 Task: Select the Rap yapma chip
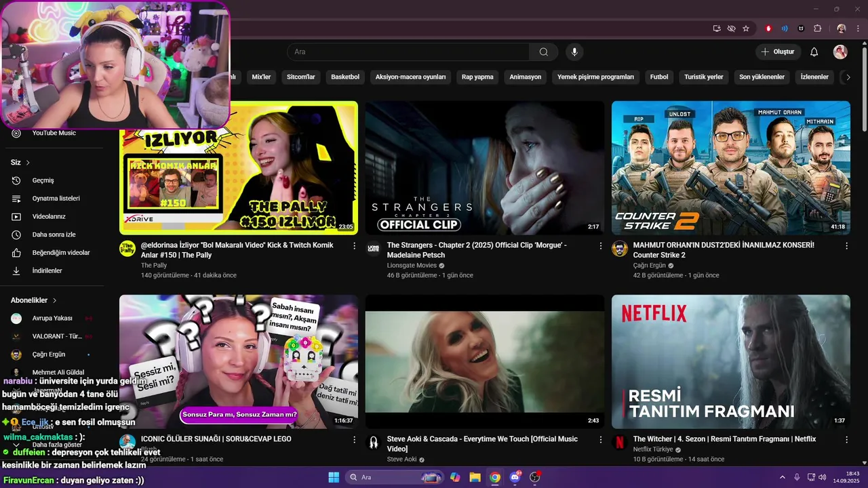tap(477, 77)
